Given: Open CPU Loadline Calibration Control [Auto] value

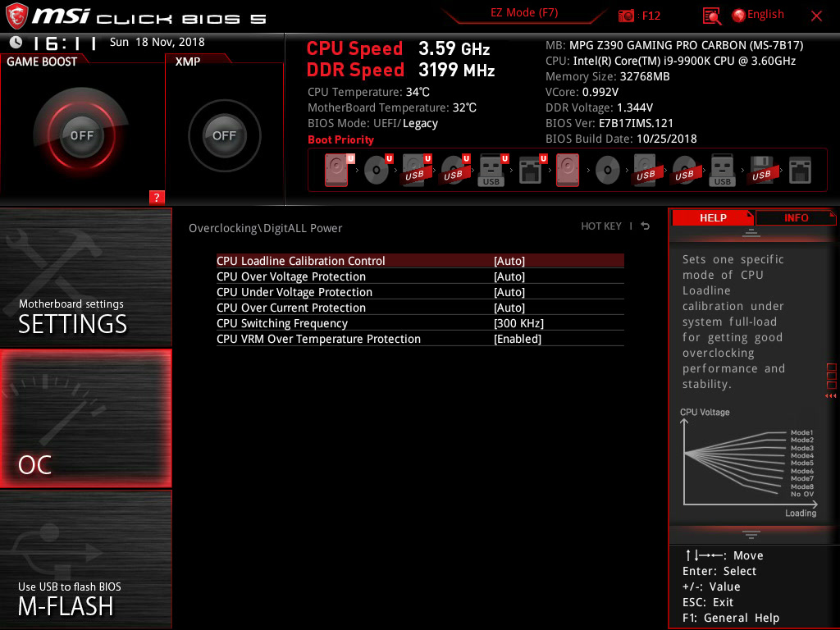Looking at the screenshot, I should point(509,261).
